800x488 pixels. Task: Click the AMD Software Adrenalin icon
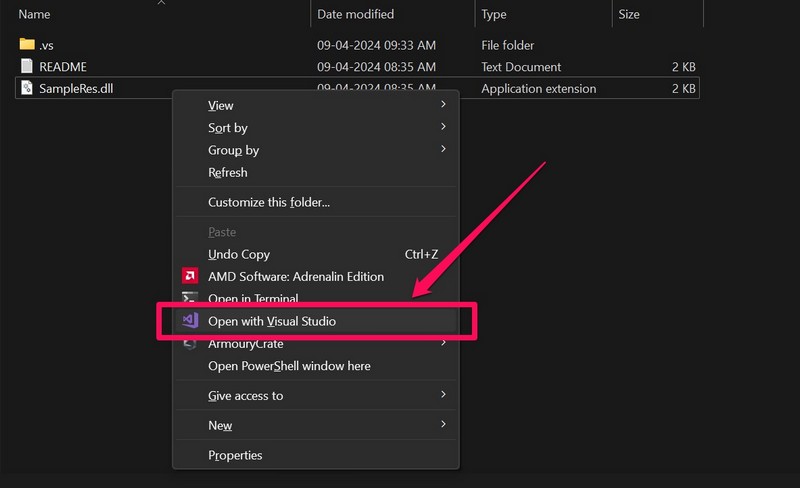click(x=189, y=276)
